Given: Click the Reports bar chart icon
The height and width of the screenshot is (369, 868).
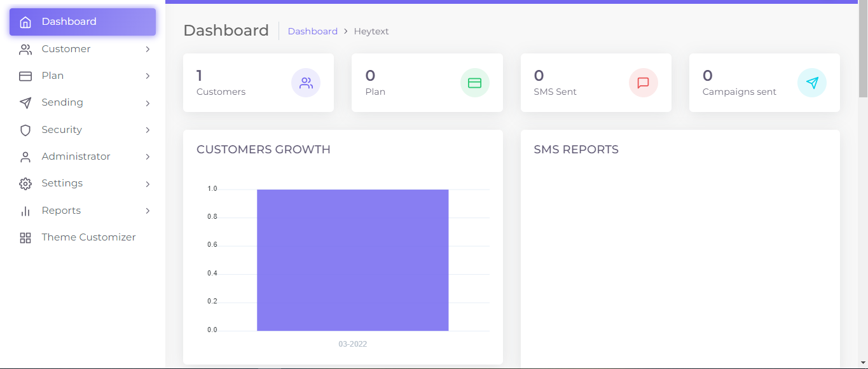Looking at the screenshot, I should pos(25,210).
